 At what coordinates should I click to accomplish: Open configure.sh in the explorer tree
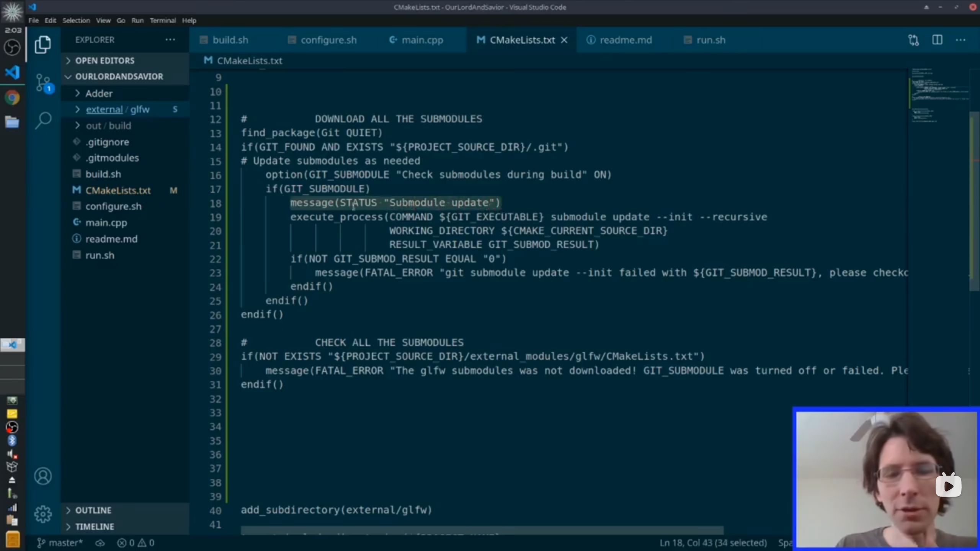coord(125,206)
